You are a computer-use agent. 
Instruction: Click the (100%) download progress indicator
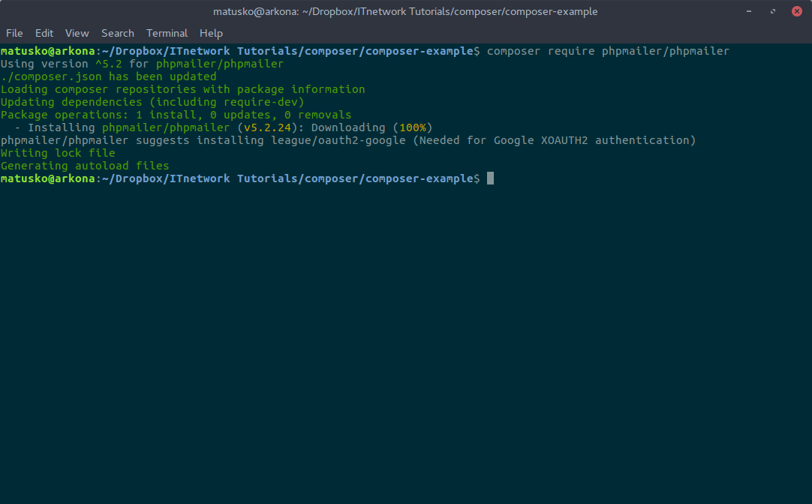[412, 127]
